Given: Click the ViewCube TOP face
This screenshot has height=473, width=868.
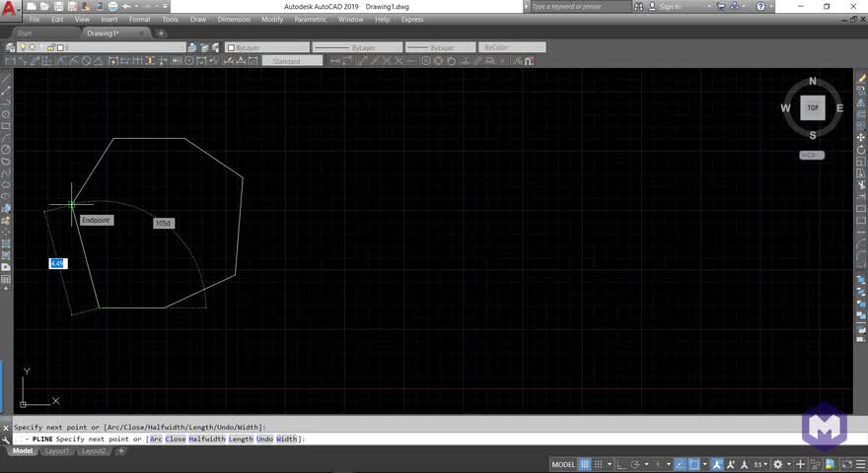Looking at the screenshot, I should pyautogui.click(x=812, y=107).
